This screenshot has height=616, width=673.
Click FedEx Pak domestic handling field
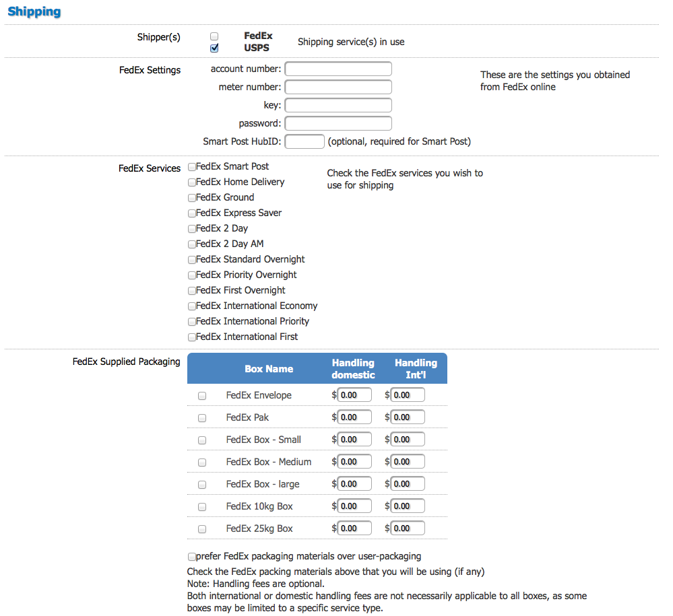tap(354, 417)
